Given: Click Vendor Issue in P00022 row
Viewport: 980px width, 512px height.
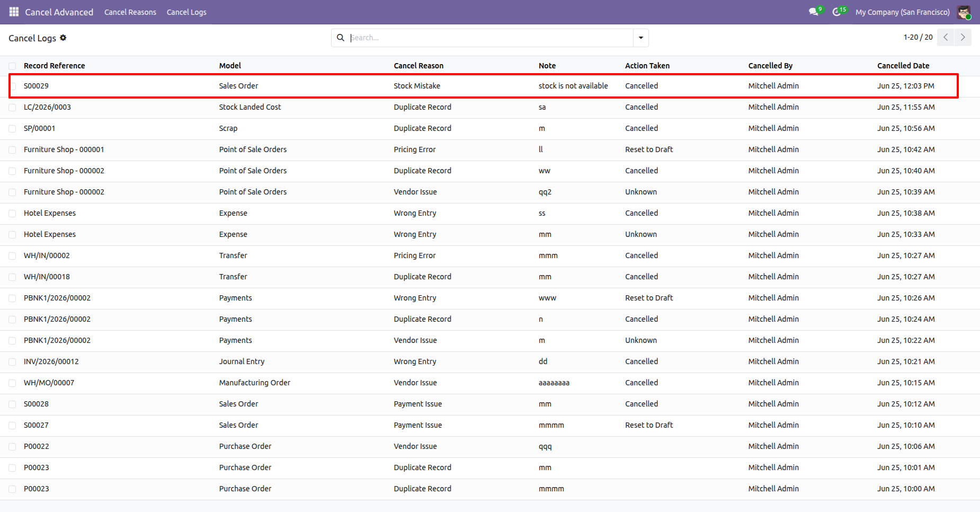Looking at the screenshot, I should click(415, 446).
